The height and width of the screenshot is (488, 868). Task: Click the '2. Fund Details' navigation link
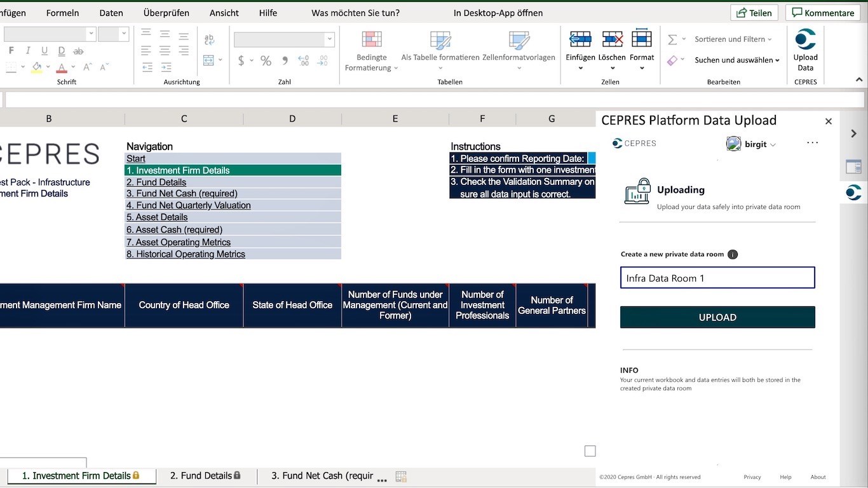pyautogui.click(x=156, y=182)
